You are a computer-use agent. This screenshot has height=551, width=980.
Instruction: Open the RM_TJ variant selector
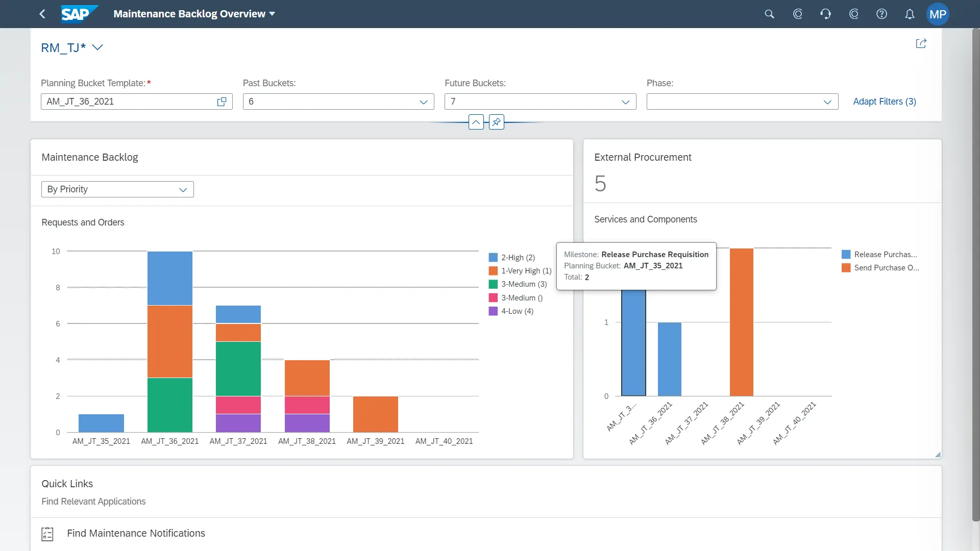click(97, 47)
